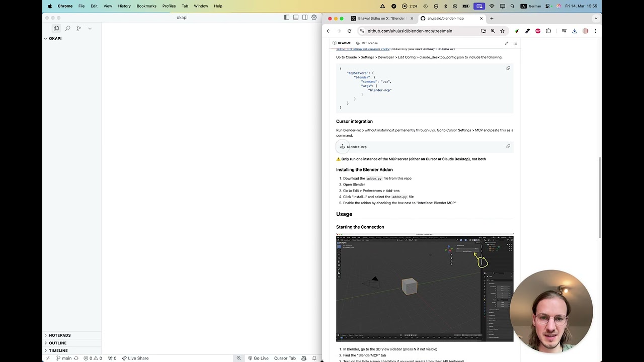This screenshot has height=362, width=644.
Task: Open a new Chrome tab
Action: click(x=492, y=18)
